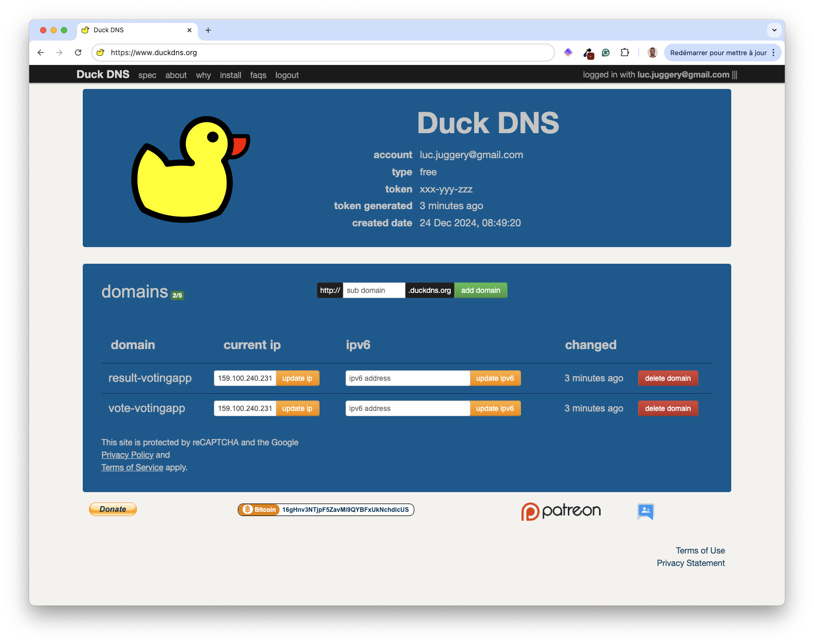Screen dimensions: 814x644
Task: Open the Chrome three-dot menu
Action: [x=773, y=53]
